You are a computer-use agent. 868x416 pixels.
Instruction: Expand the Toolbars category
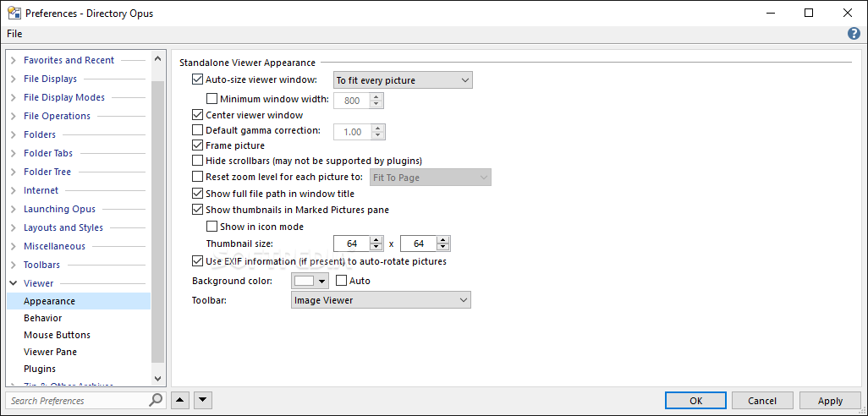tap(14, 265)
